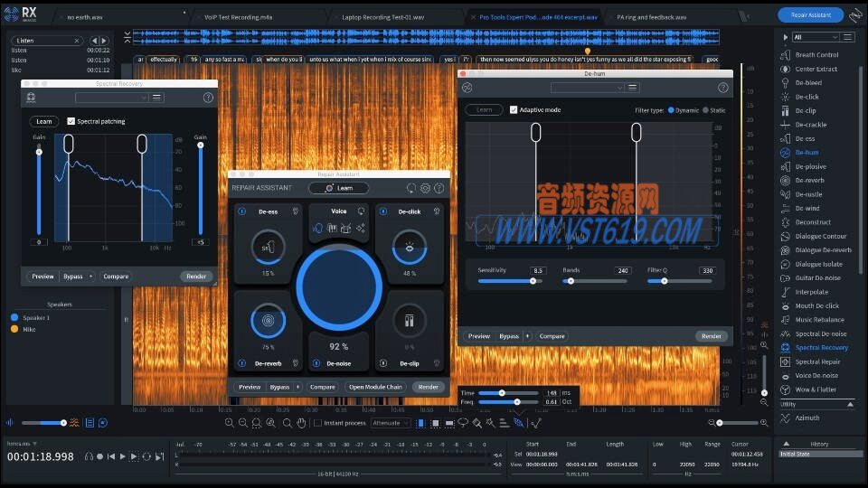Expand Bypass options in Spectral Recovery
Screen dimensions: 868x488
[x=90, y=277]
